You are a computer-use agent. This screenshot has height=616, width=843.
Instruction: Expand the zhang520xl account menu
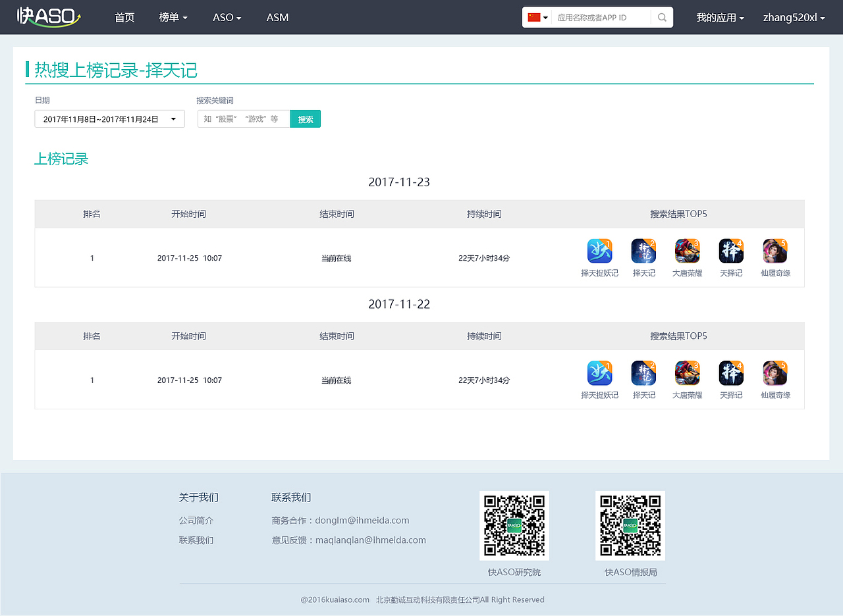tap(794, 17)
